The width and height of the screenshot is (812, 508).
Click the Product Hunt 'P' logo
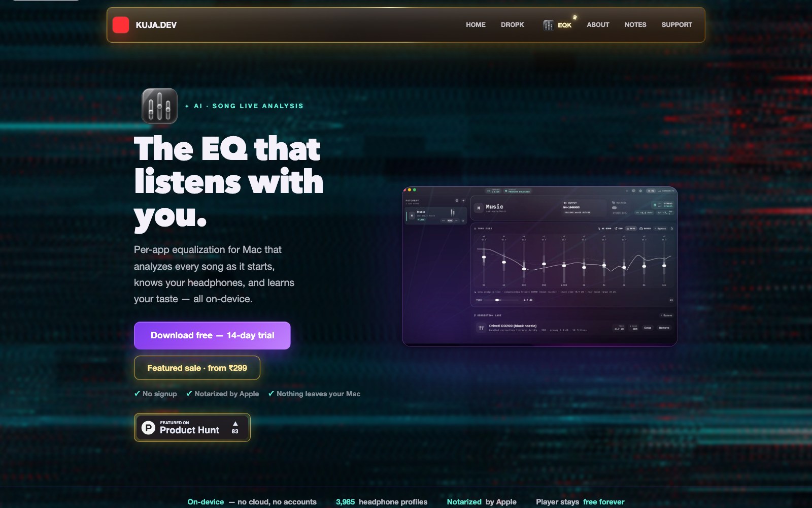click(x=148, y=428)
